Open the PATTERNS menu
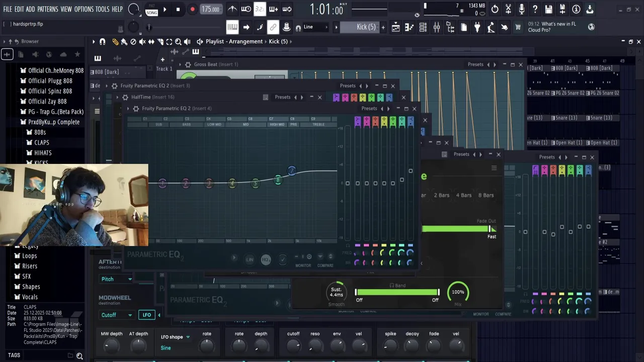Viewport: 644px width, 362px height. click(48, 9)
